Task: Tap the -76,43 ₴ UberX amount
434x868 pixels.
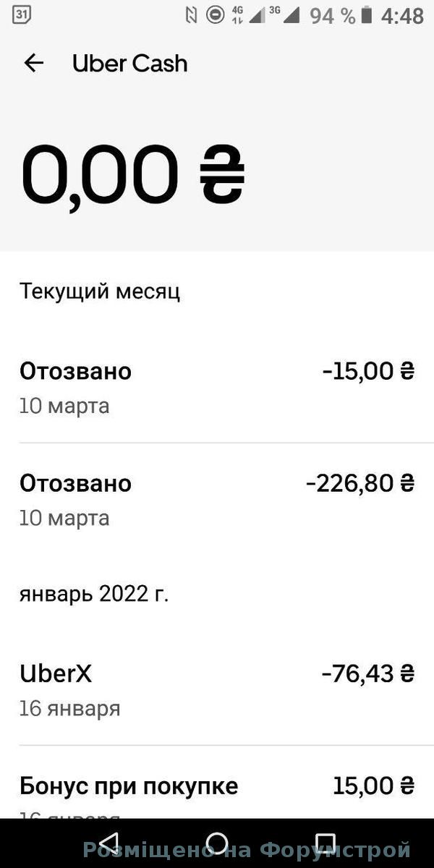Action: click(x=367, y=674)
